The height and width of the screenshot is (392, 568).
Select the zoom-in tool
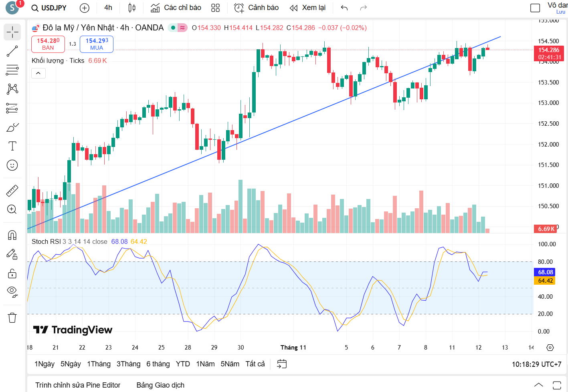click(x=12, y=209)
